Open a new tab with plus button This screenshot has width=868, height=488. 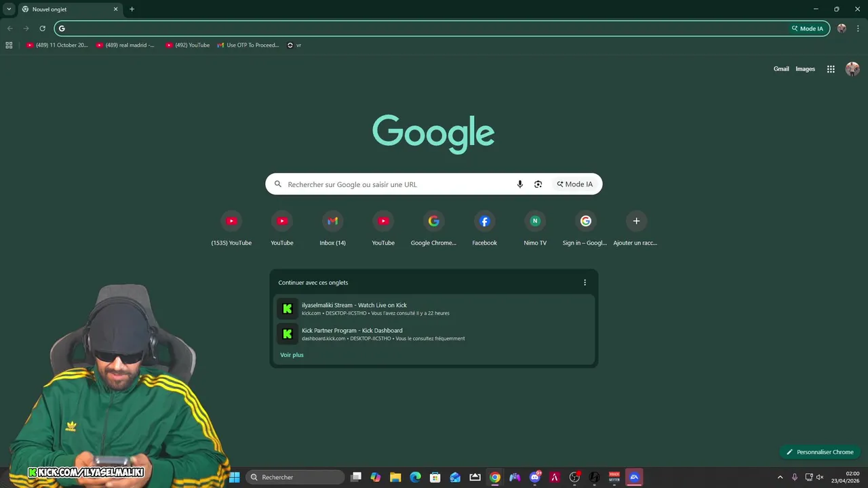[x=132, y=9]
